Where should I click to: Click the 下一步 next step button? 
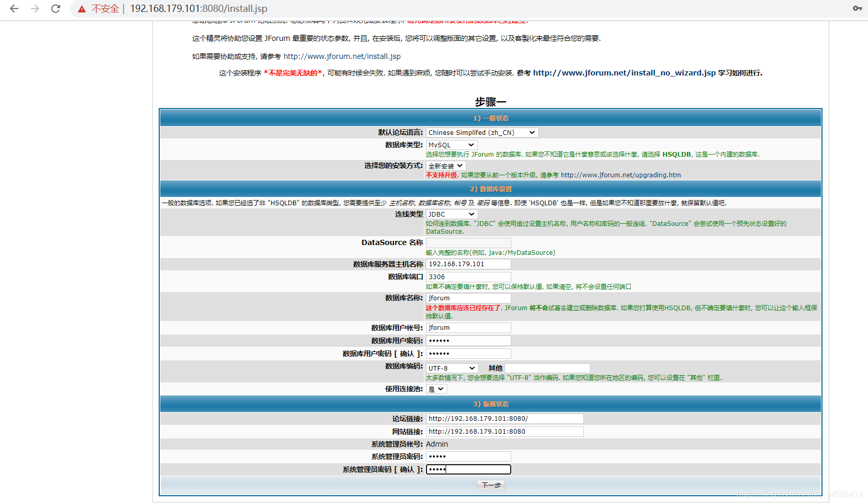click(491, 485)
